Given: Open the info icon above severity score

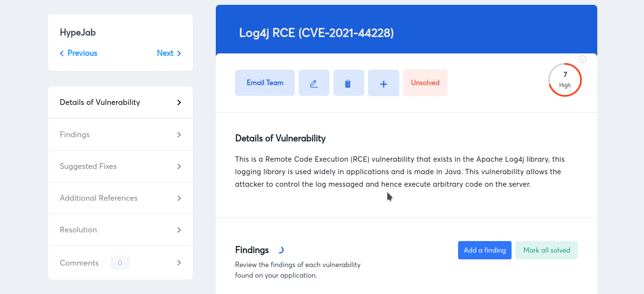Looking at the screenshot, I should [x=583, y=59].
